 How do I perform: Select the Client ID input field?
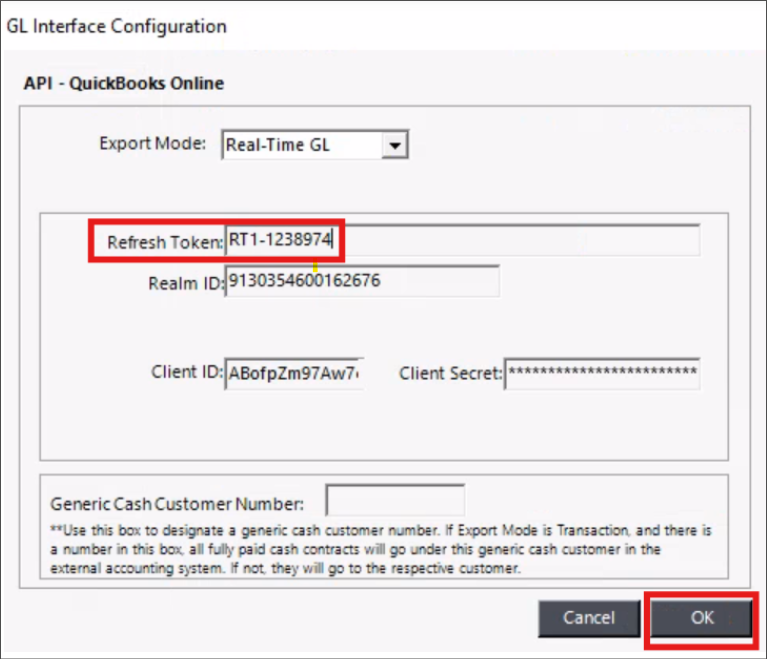[293, 374]
